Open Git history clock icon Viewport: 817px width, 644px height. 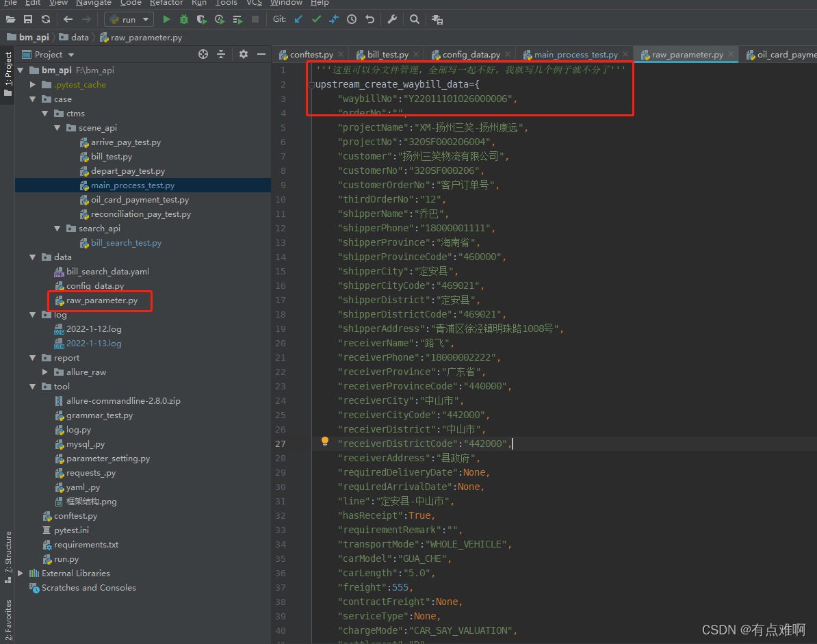(x=352, y=19)
